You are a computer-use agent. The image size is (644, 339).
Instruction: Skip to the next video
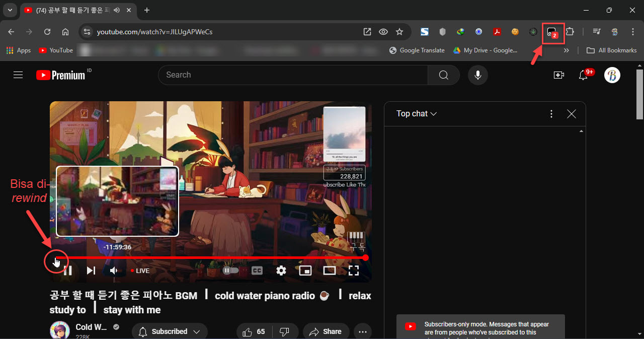pos(91,270)
